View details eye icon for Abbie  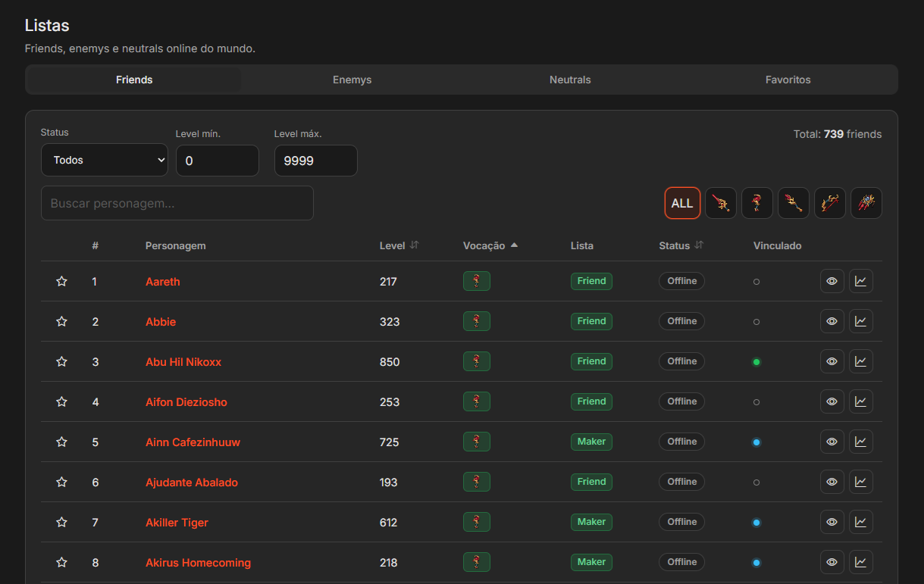pyautogui.click(x=832, y=321)
